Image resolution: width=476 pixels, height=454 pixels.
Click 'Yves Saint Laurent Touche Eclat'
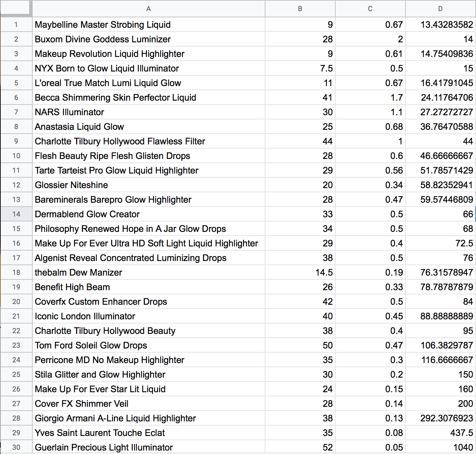pyautogui.click(x=149, y=433)
